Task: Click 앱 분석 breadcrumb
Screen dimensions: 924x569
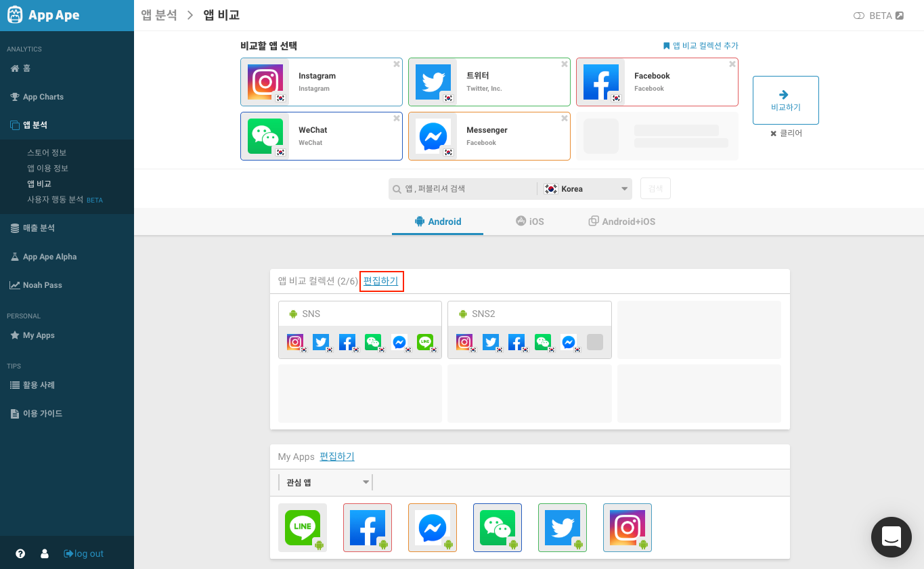Action: coord(159,15)
